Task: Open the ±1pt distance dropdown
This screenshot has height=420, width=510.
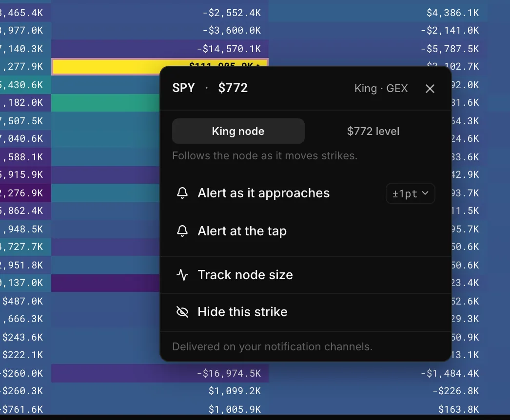Action: click(x=410, y=193)
